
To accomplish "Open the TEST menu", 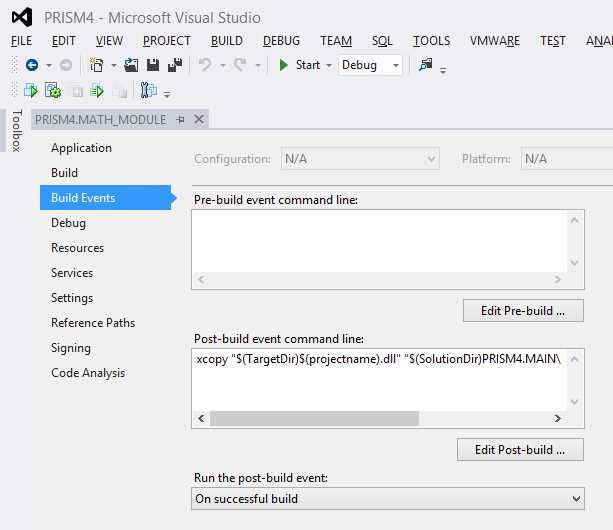I will coord(552,41).
